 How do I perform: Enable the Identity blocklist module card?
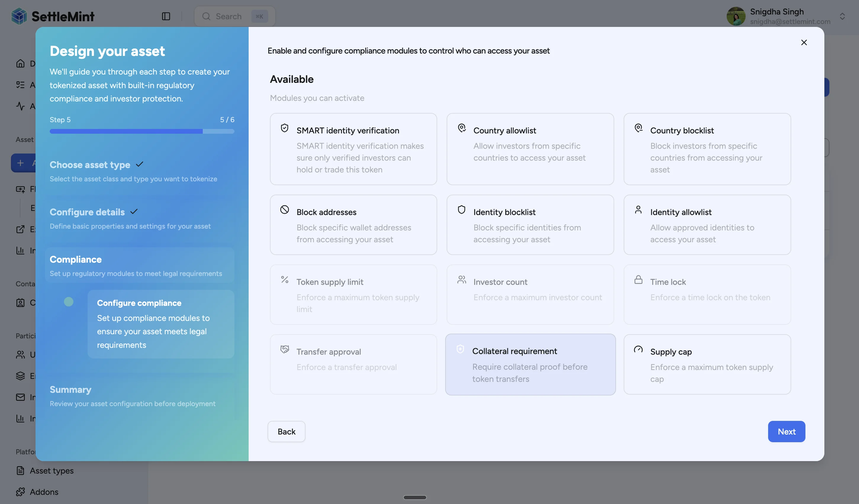click(x=530, y=225)
